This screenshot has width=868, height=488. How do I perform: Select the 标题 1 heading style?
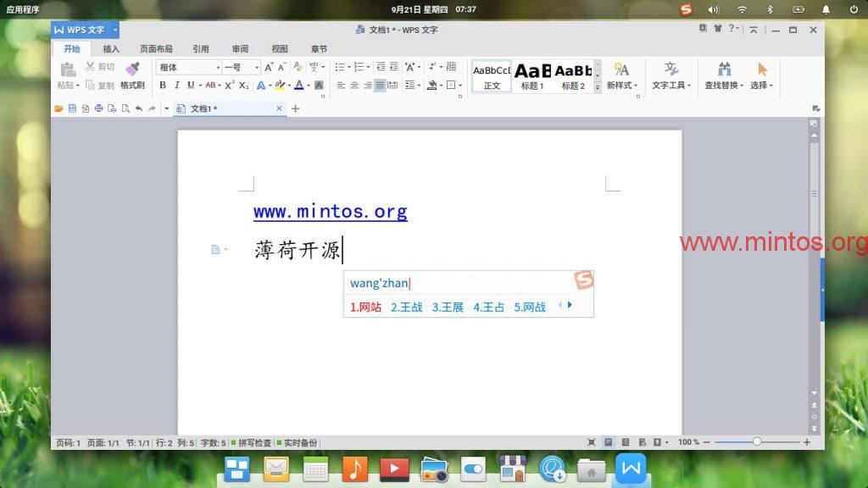pyautogui.click(x=532, y=76)
